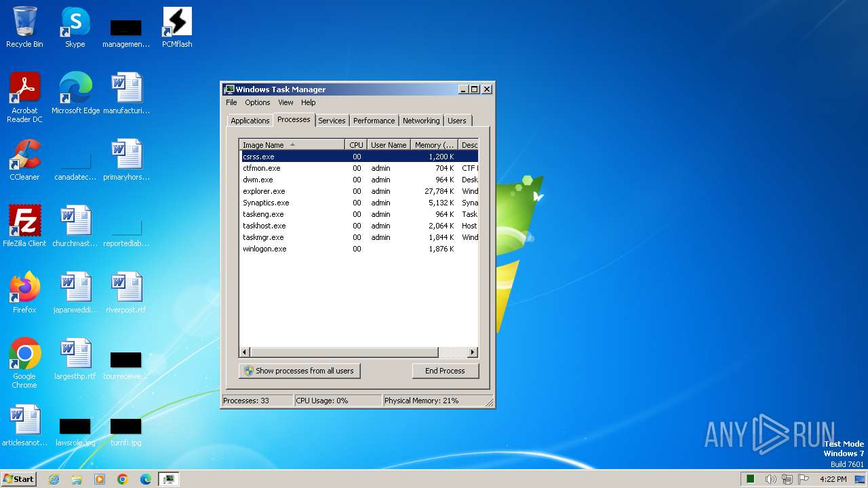Open the Start menu
The image size is (868, 488).
pos(18,479)
